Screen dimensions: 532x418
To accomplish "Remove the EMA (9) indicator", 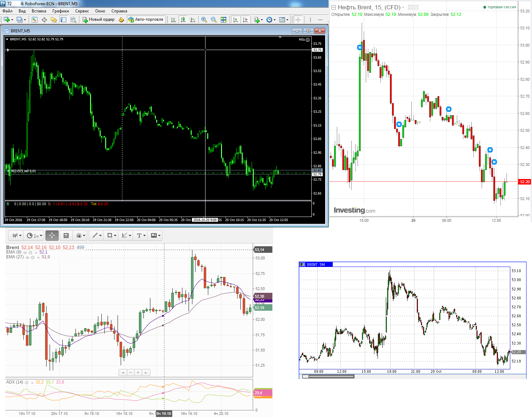I will (x=36, y=253).
